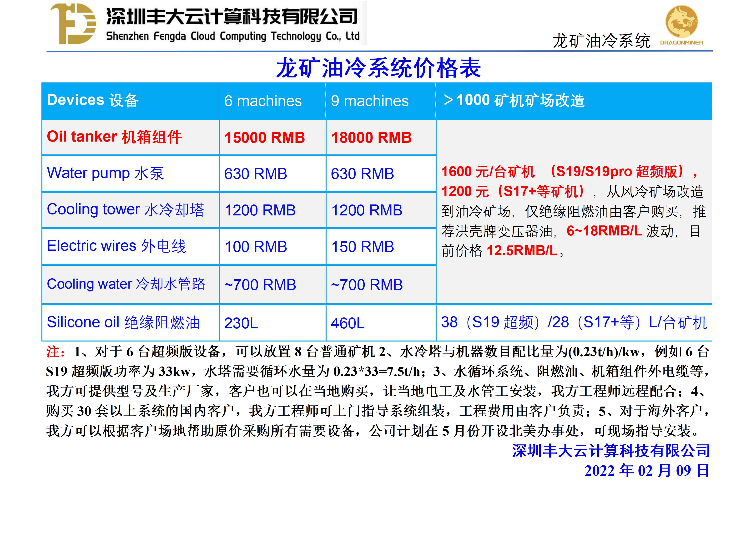Click the red price range 6~18RMB/L
Screen dimensions: 756x535
(x=604, y=231)
